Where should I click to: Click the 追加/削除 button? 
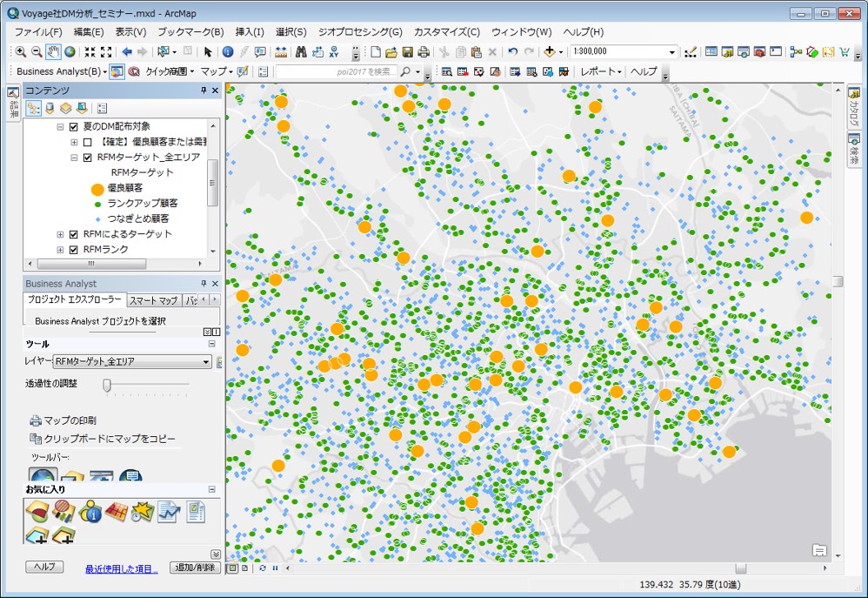[195, 568]
